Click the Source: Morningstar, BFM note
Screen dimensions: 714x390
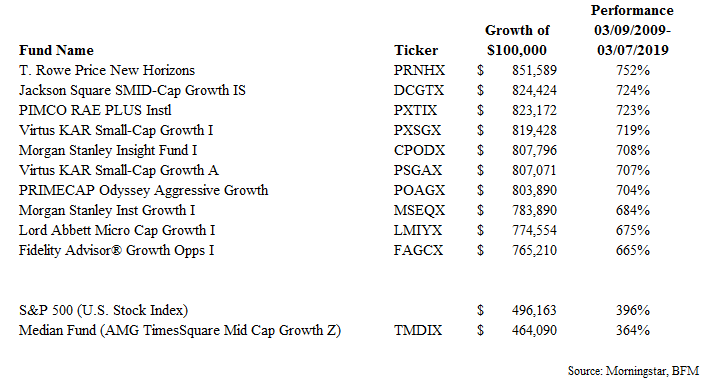click(x=633, y=371)
